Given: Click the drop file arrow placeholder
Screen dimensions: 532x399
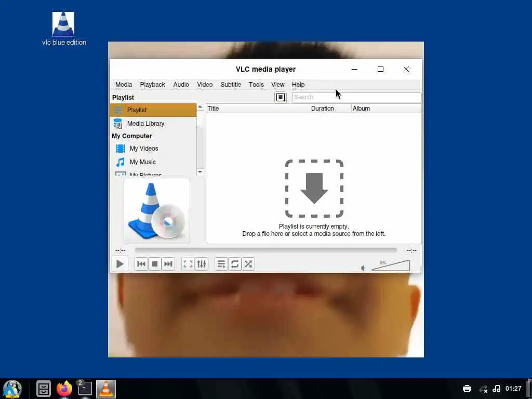Looking at the screenshot, I should [x=314, y=188].
